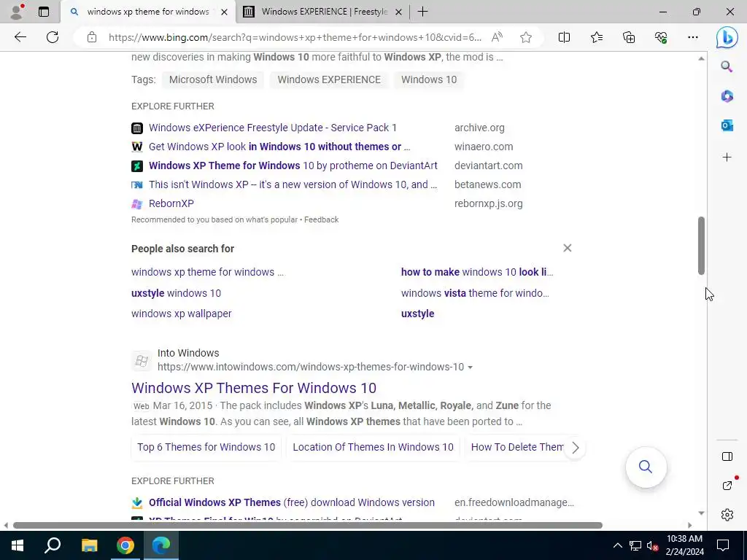The image size is (747, 560).
Task: Open Get Windows XP look winaero link
Action: pyautogui.click(x=279, y=147)
